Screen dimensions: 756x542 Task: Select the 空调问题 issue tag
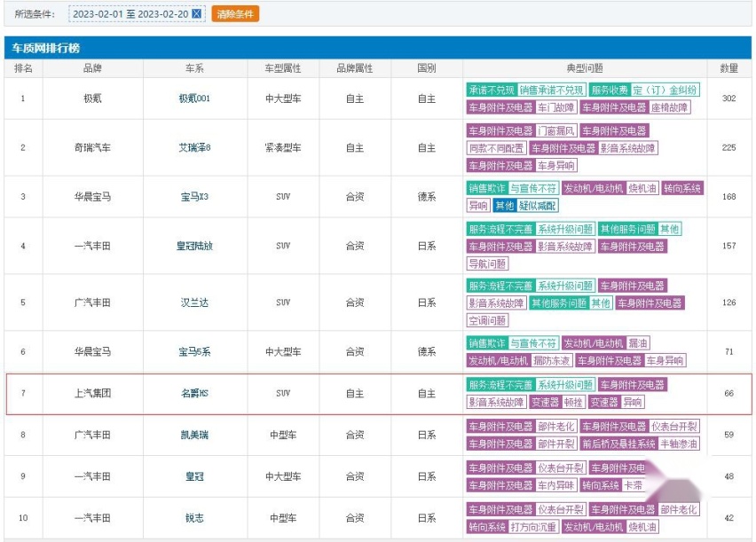pos(487,320)
